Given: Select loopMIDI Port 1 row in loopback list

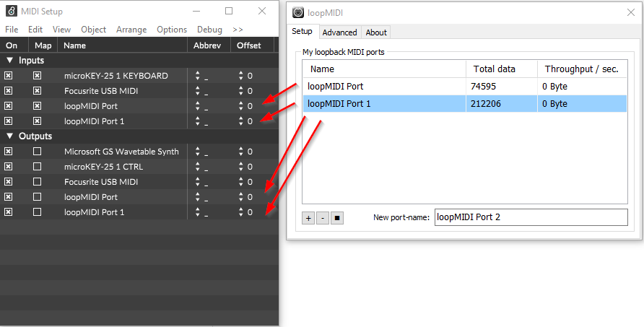Looking at the screenshot, I should (x=465, y=103).
